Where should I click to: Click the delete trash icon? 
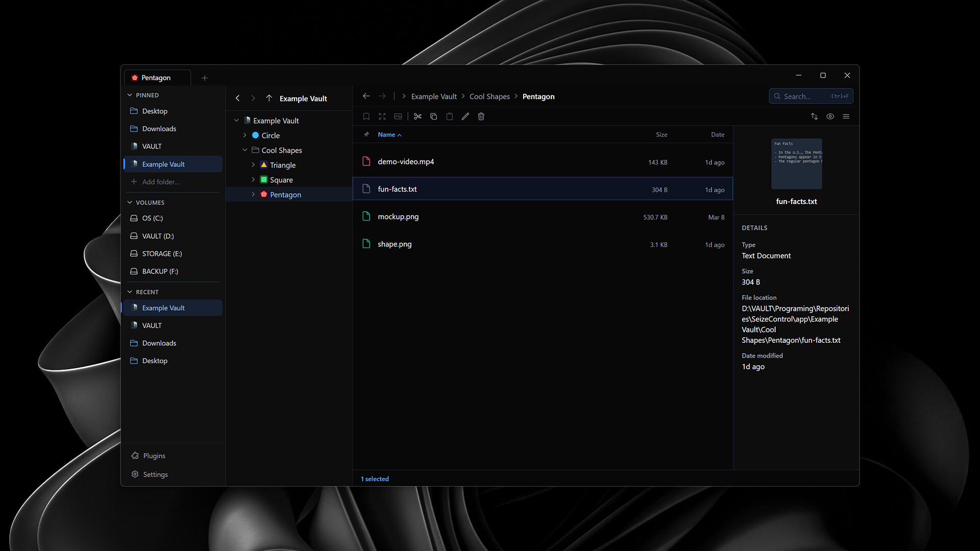point(481,116)
